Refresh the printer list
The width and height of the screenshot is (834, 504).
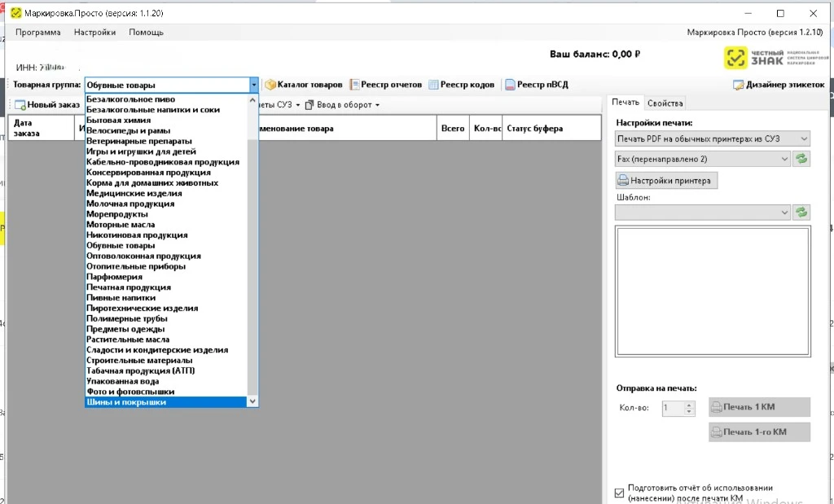[801, 159]
